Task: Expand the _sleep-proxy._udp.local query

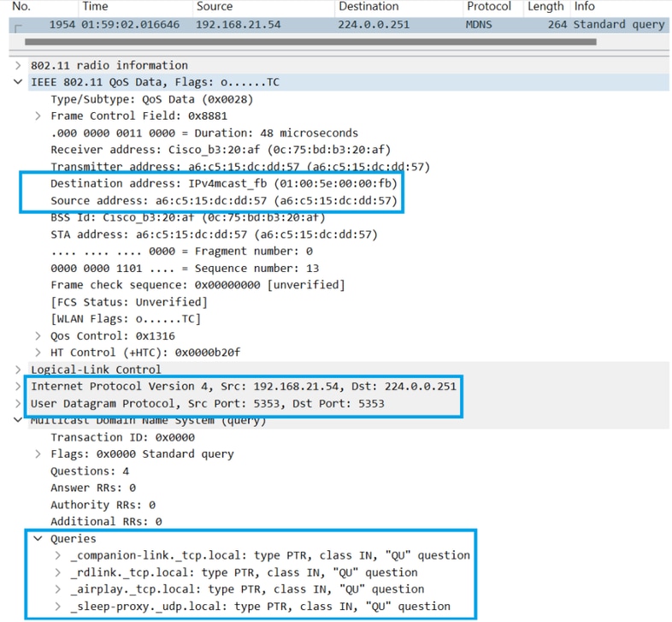Action: coord(58,607)
